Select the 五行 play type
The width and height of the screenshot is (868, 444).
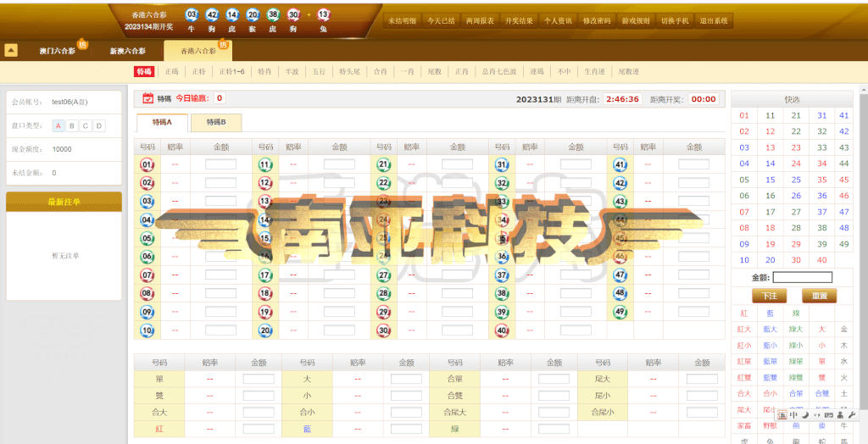coord(319,71)
